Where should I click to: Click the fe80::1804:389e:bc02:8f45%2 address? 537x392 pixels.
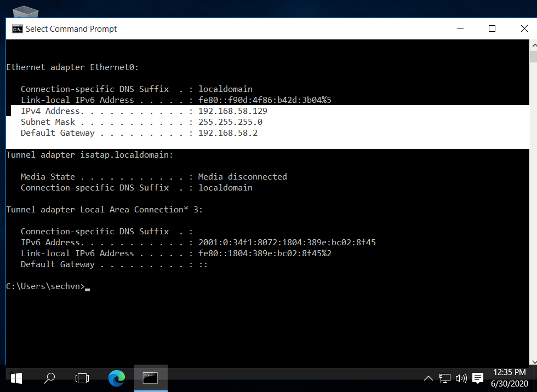point(265,253)
